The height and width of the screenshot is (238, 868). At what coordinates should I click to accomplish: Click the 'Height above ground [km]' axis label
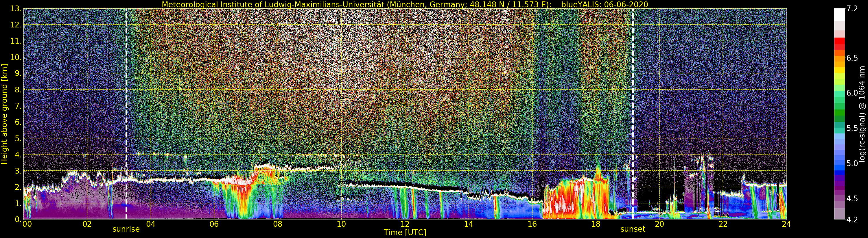pyautogui.click(x=4, y=114)
